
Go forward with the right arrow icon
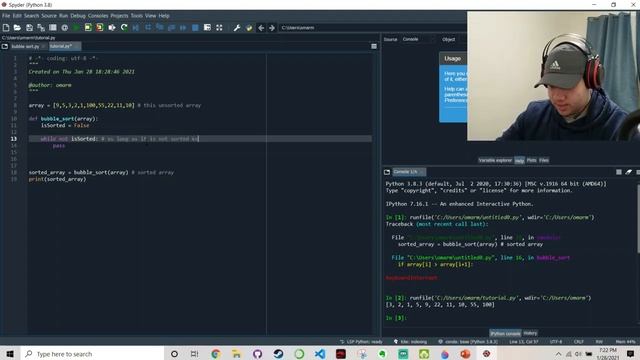272,27
